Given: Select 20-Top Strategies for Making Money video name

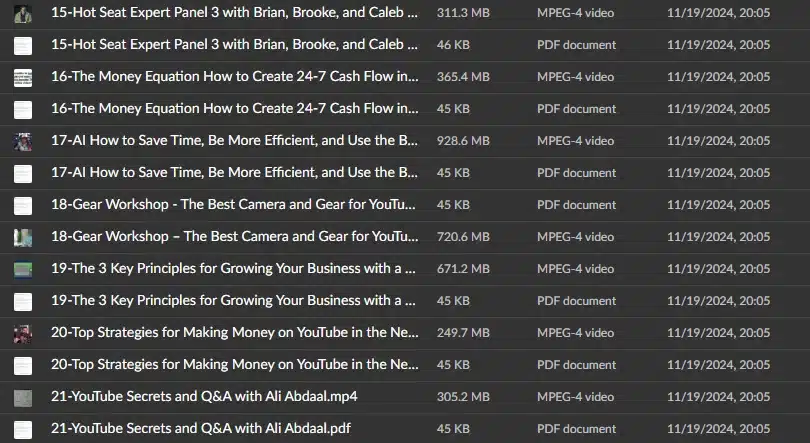Looking at the screenshot, I should 235,333.
